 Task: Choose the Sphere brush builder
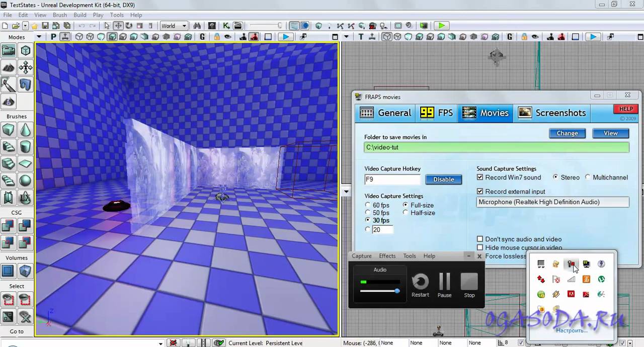pyautogui.click(x=25, y=180)
